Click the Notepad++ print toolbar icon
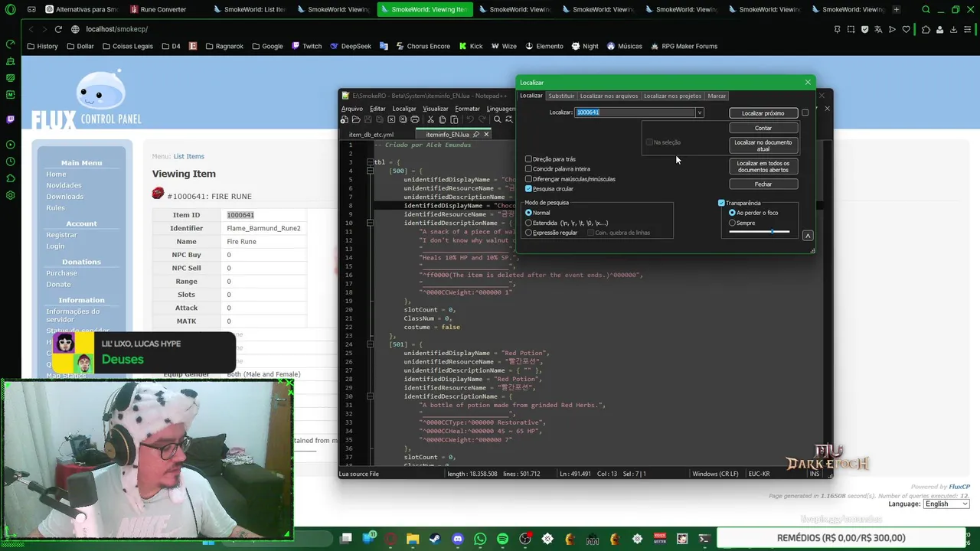Screen dimensions: 980x551 pos(415,119)
